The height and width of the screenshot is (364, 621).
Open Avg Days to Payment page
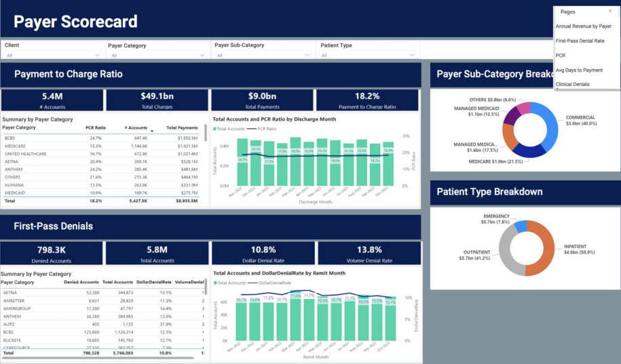pyautogui.click(x=579, y=70)
